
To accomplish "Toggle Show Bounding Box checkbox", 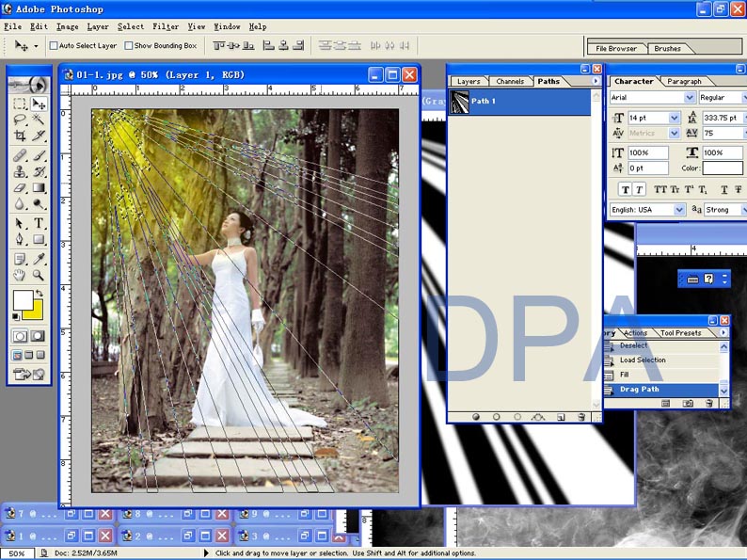I will pyautogui.click(x=128, y=46).
